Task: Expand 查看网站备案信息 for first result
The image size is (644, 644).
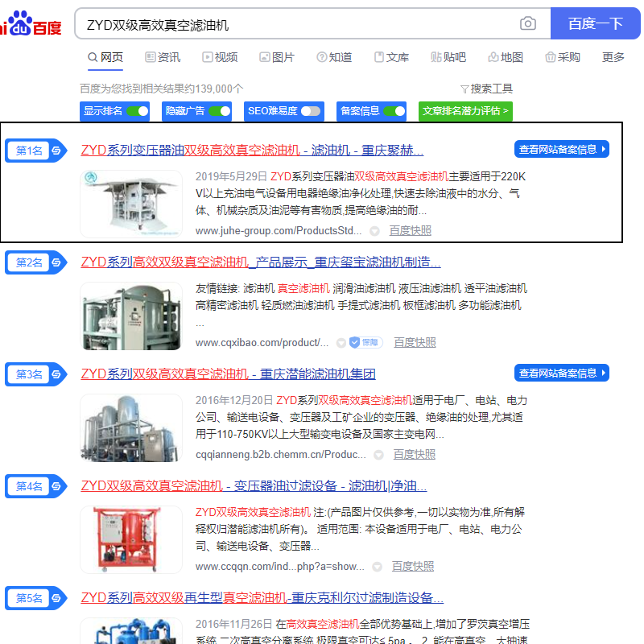Action: click(561, 149)
